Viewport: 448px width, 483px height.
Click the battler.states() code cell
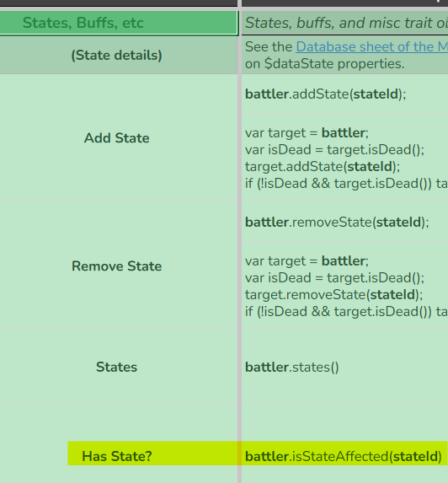(x=344, y=367)
